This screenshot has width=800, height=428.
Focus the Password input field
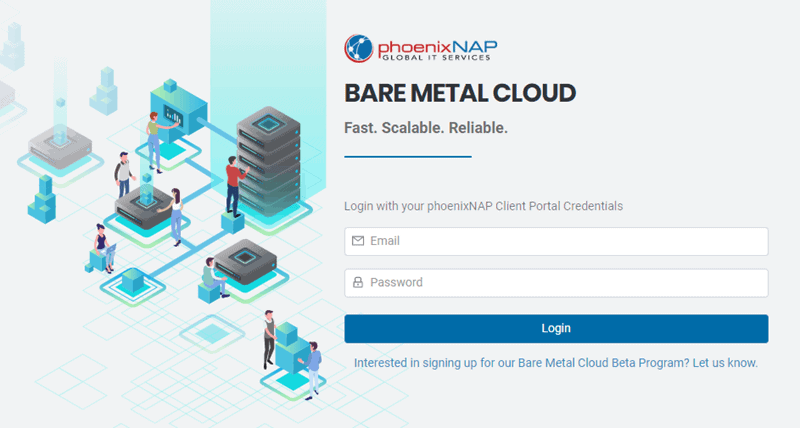tap(556, 283)
